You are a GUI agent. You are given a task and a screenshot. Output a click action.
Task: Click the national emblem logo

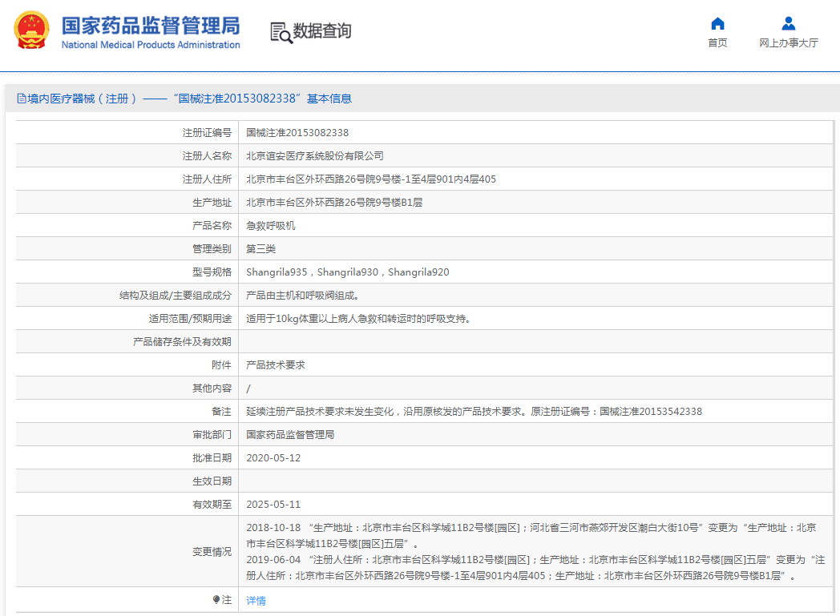coord(31,30)
